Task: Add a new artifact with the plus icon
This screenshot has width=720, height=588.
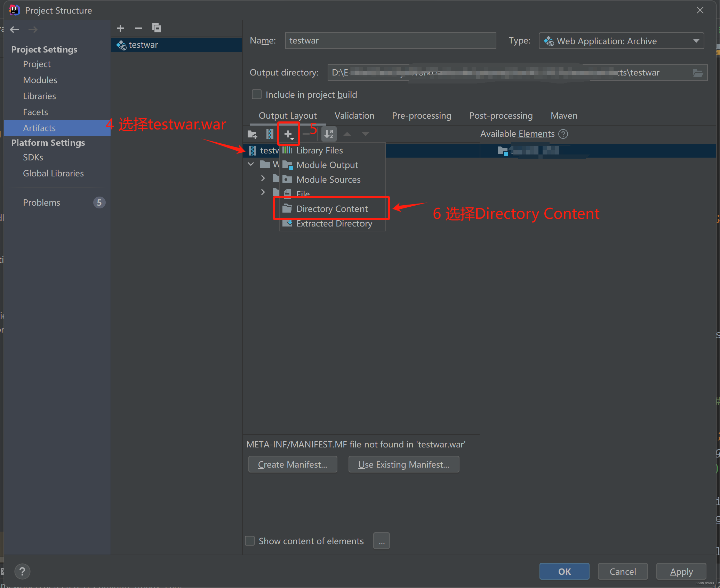Action: click(120, 28)
